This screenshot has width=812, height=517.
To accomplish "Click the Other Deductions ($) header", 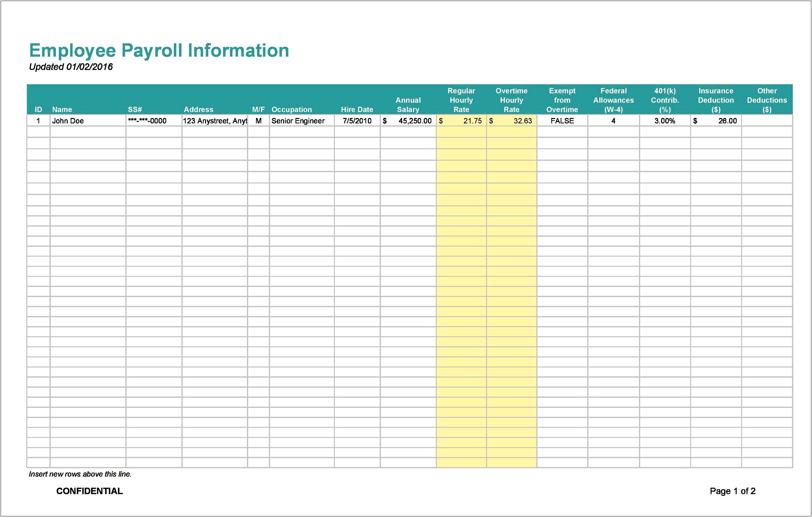I will coord(767,100).
